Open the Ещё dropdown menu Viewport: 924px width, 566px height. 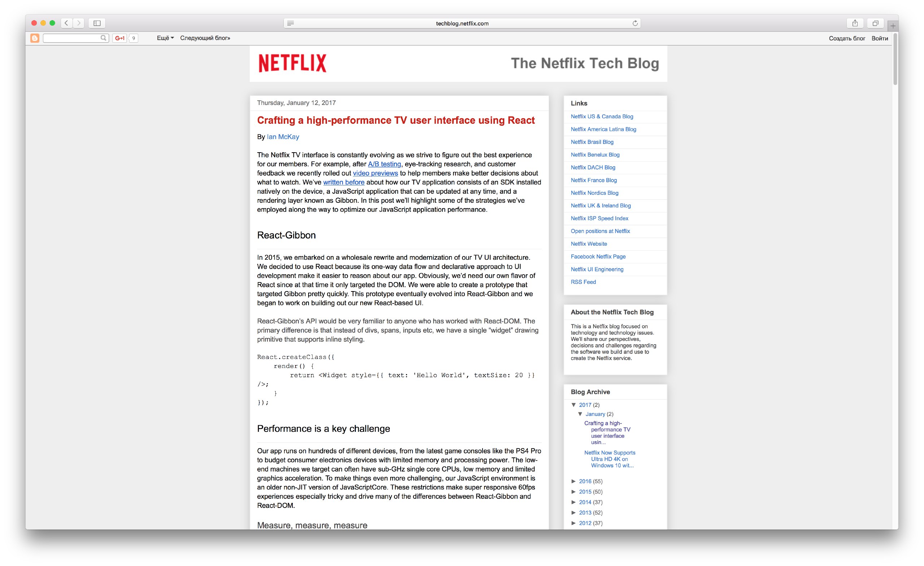165,38
